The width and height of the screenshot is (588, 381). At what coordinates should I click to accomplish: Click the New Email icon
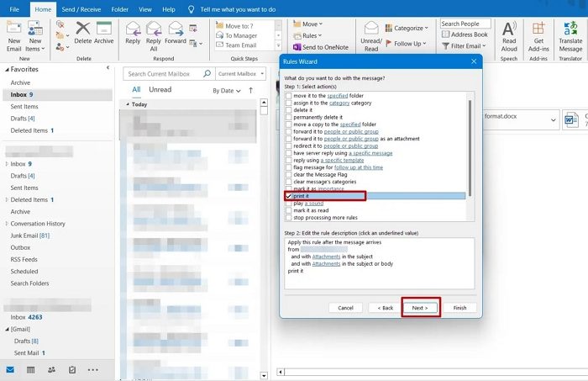tap(14, 28)
